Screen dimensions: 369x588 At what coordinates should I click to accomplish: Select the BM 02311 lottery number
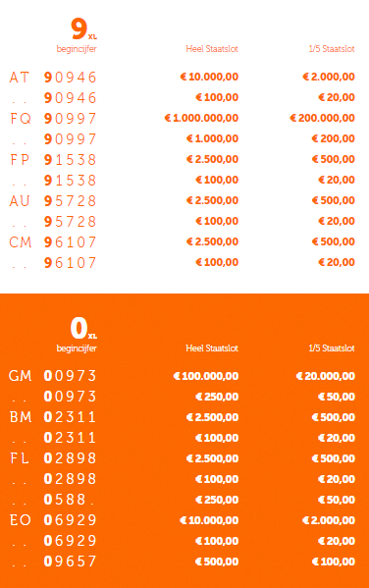53,417
